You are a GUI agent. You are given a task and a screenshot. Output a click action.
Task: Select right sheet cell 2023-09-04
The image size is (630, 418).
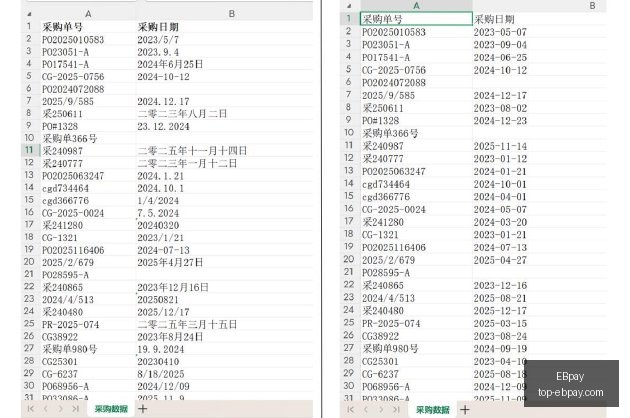pos(540,44)
